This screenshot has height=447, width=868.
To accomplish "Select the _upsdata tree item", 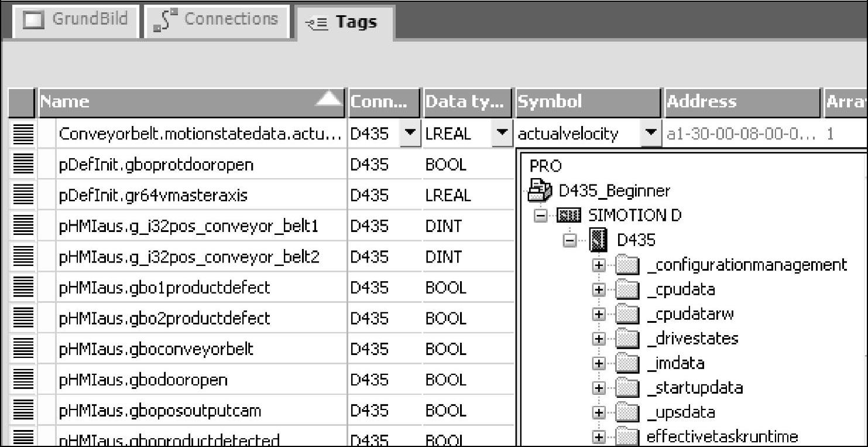I will pos(681,412).
